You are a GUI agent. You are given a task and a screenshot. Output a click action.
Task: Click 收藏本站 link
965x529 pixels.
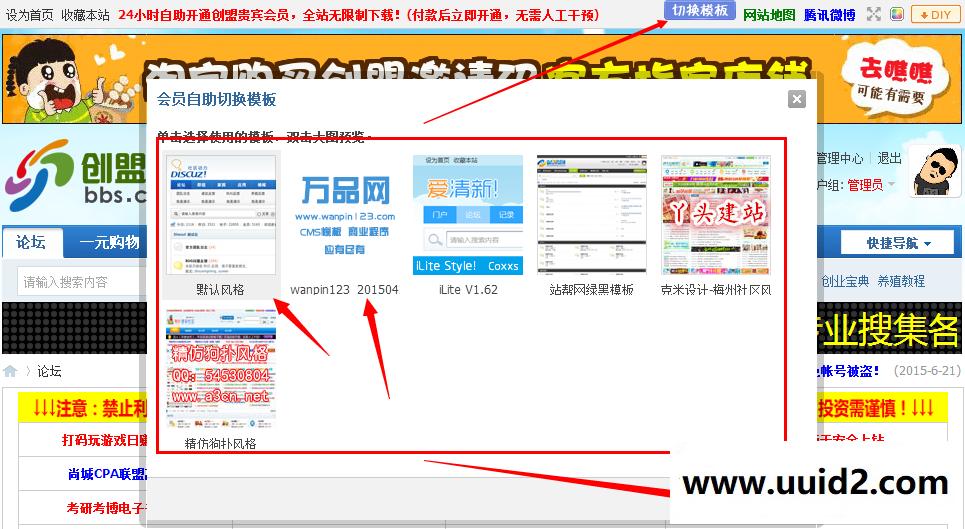click(86, 15)
